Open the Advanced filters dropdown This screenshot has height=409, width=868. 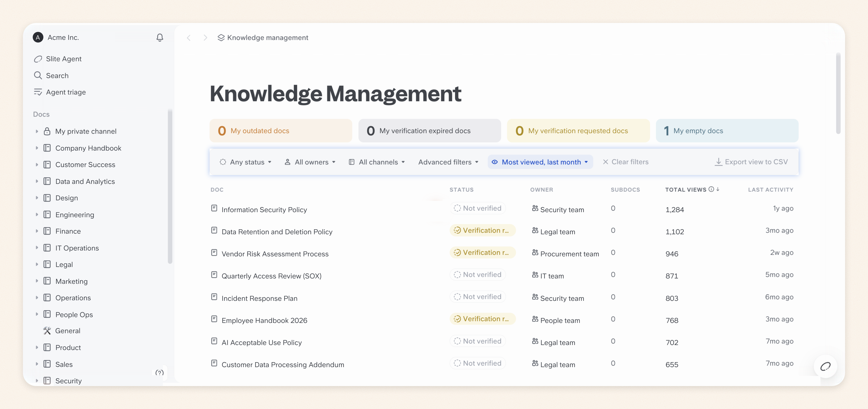click(448, 162)
